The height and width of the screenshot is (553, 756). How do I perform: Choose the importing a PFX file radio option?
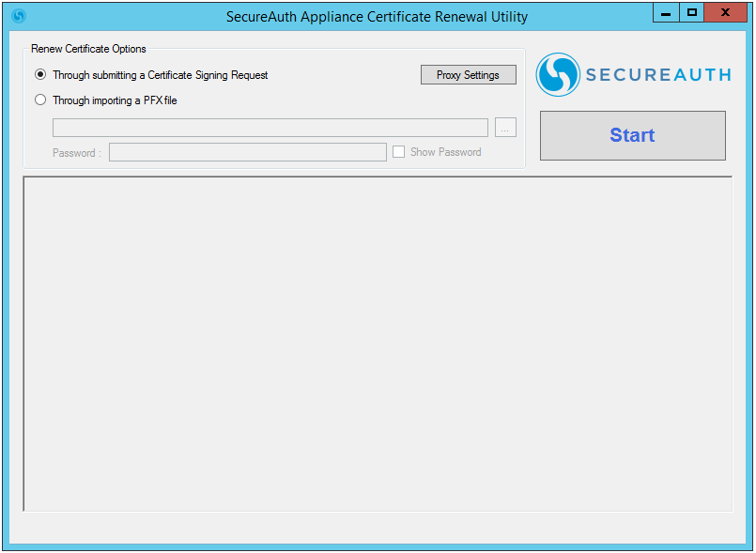pyautogui.click(x=40, y=100)
